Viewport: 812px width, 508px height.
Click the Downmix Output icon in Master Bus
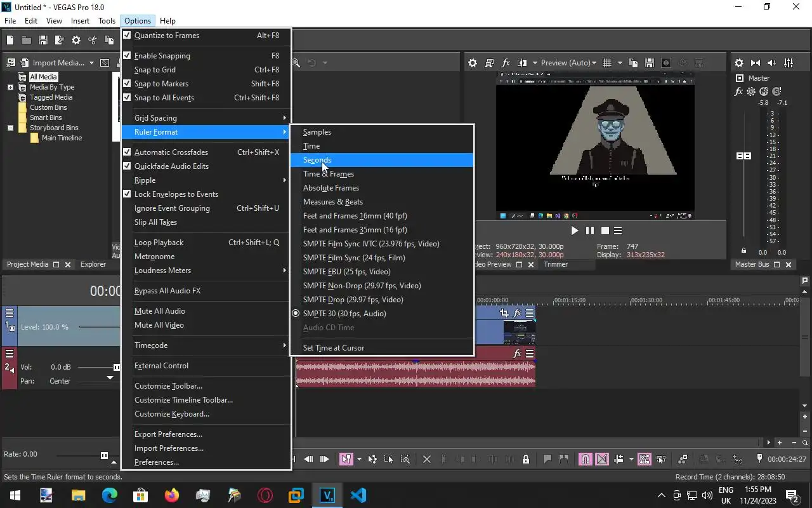pos(756,63)
